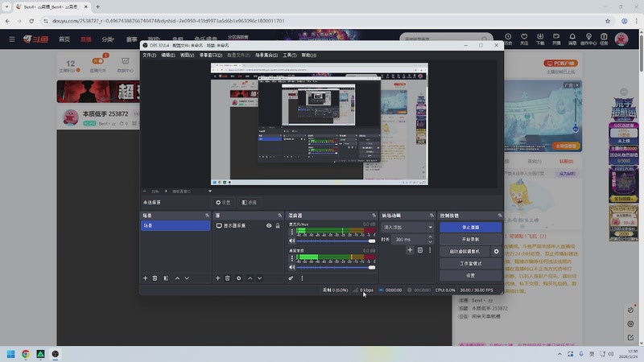Decrease transition duration with down arrow
The image size is (644, 362).
[430, 241]
